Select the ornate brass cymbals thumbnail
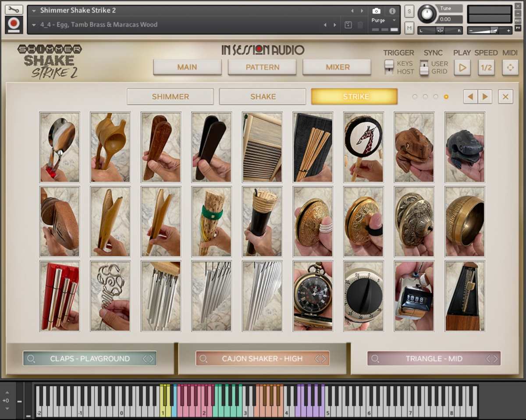The image size is (526, 420). pyautogui.click(x=414, y=221)
